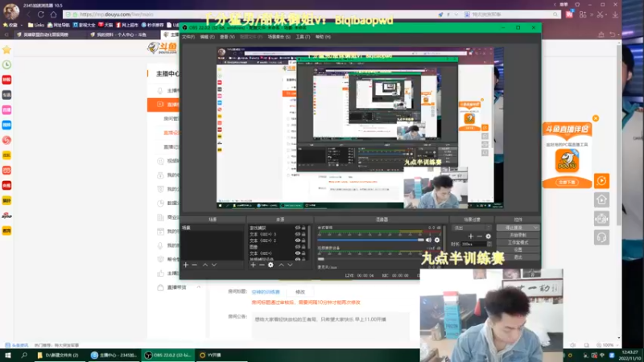Screen dimensions: 644x362
Task: Toggle visibility eye for 文本 (GDI+) 2 source
Action: click(x=298, y=241)
